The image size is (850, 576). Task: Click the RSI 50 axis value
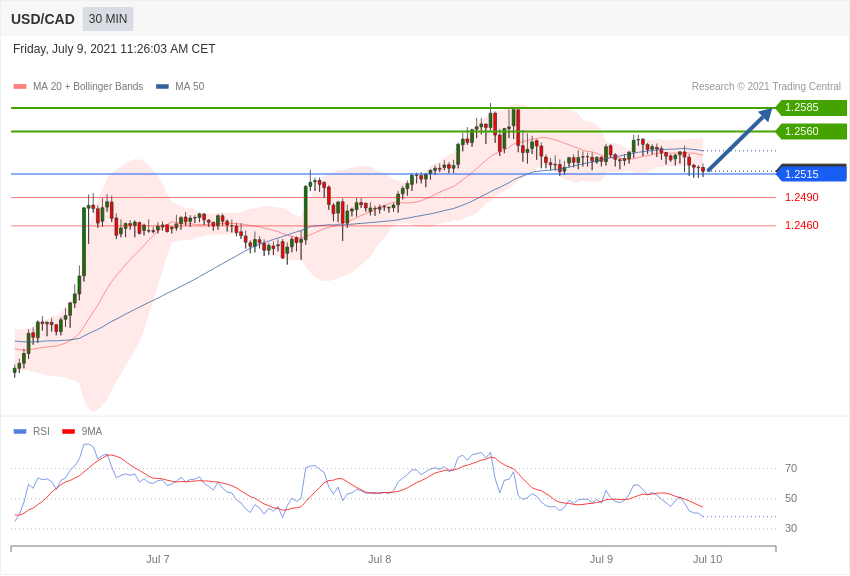(x=791, y=499)
